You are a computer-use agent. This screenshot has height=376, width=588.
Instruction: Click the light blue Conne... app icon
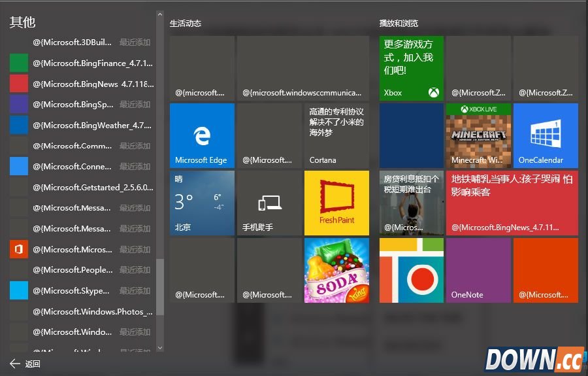[19, 166]
